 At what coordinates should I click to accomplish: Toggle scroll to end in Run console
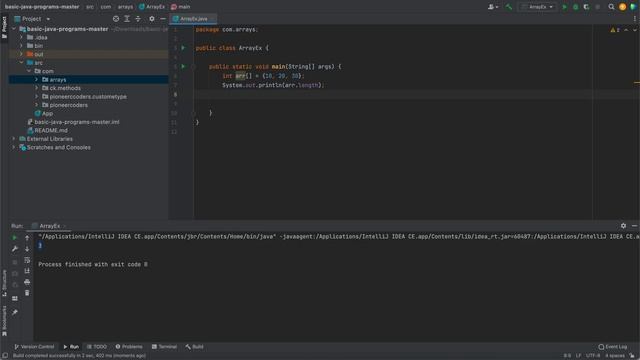pos(27,271)
